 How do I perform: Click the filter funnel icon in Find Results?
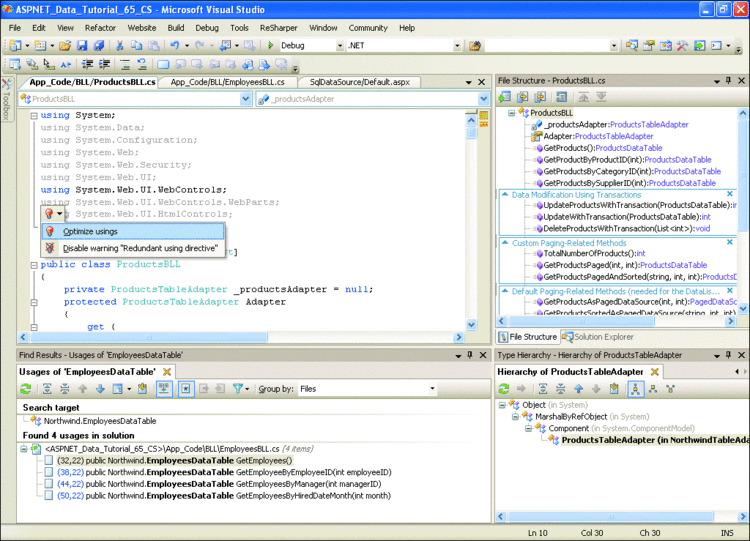click(237, 389)
